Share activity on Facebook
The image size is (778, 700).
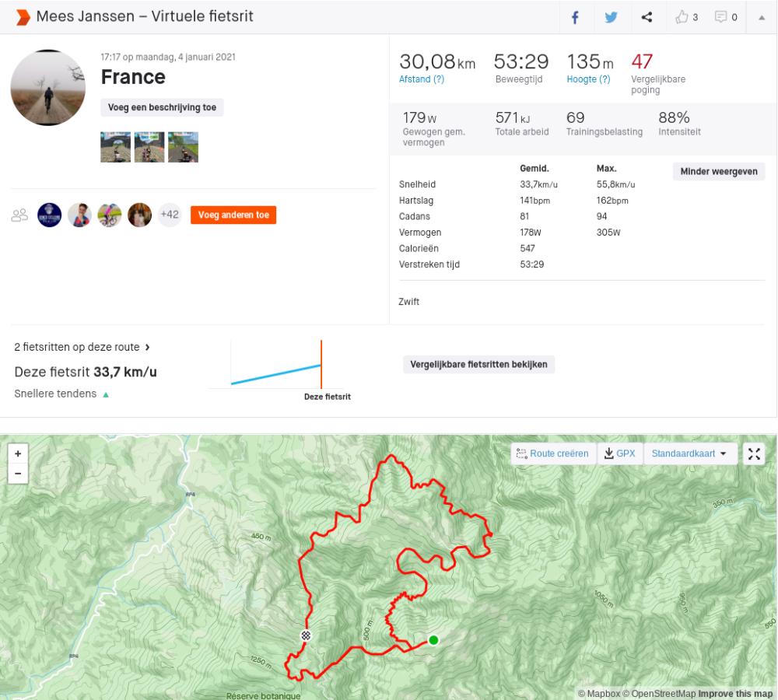point(575,17)
